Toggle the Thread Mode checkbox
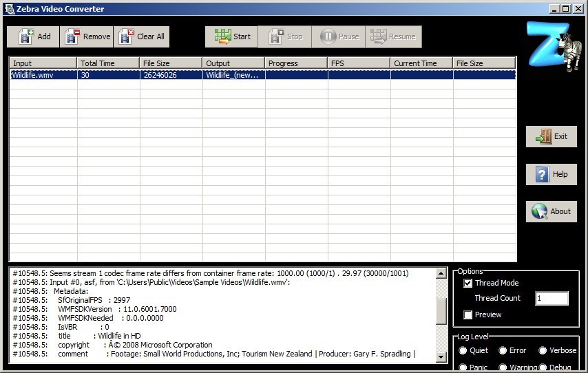 click(468, 283)
